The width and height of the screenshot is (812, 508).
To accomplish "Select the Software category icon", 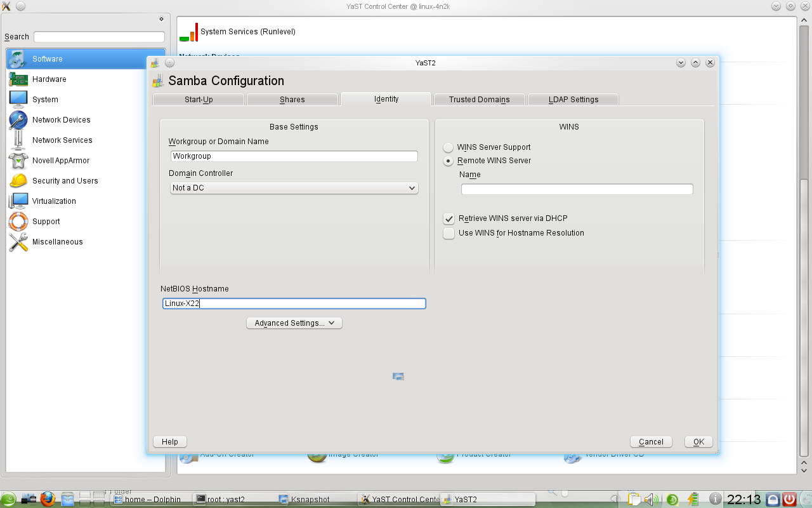I will pyautogui.click(x=18, y=59).
